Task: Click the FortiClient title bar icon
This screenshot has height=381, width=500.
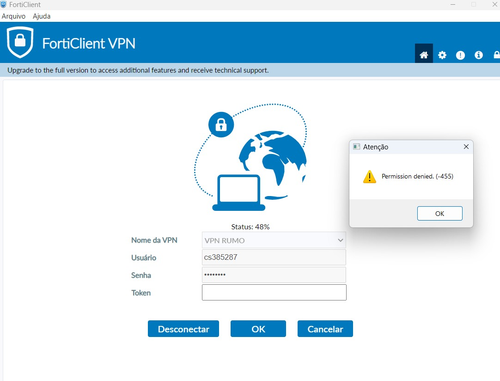Action: pos(3,4)
